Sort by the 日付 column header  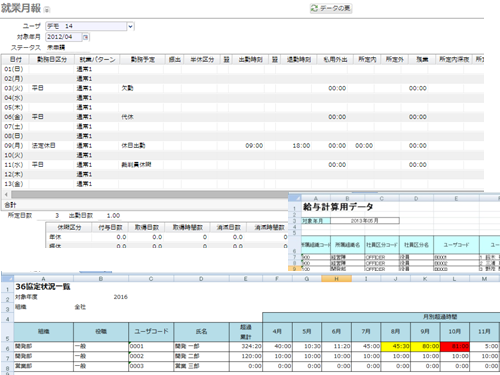[15, 60]
